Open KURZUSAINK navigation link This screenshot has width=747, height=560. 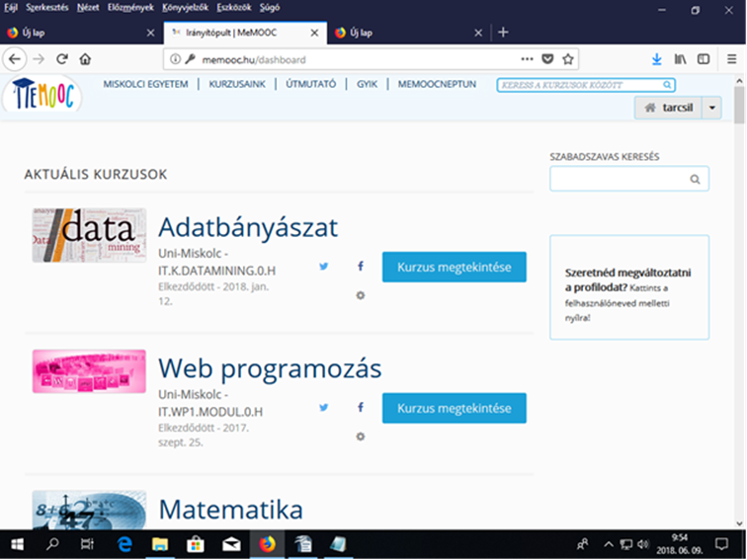coord(237,84)
